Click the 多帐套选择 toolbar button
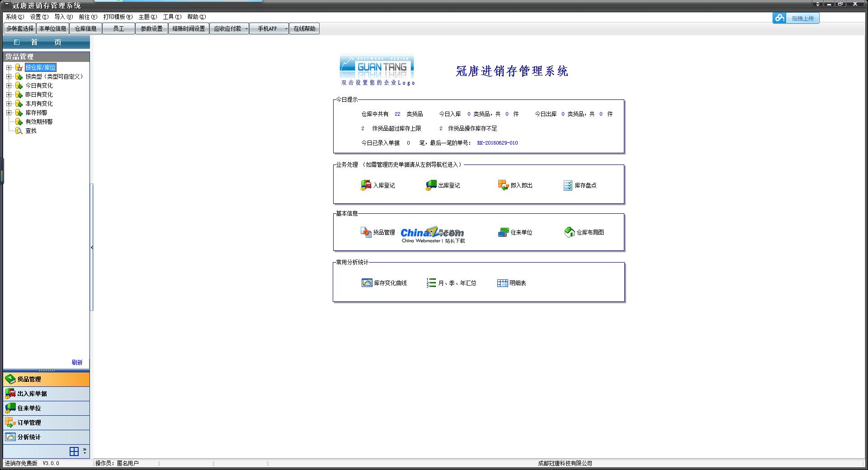The image size is (868, 470). [x=20, y=28]
